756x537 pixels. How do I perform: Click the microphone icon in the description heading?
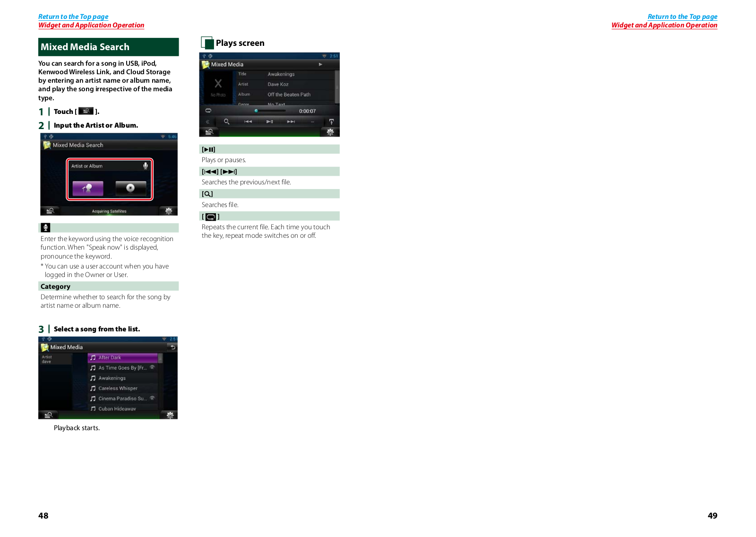tap(45, 227)
